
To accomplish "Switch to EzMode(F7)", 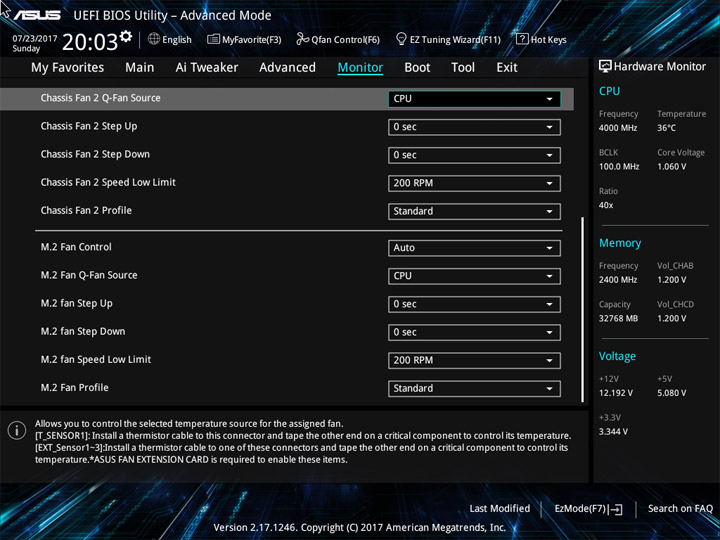I will [x=588, y=509].
